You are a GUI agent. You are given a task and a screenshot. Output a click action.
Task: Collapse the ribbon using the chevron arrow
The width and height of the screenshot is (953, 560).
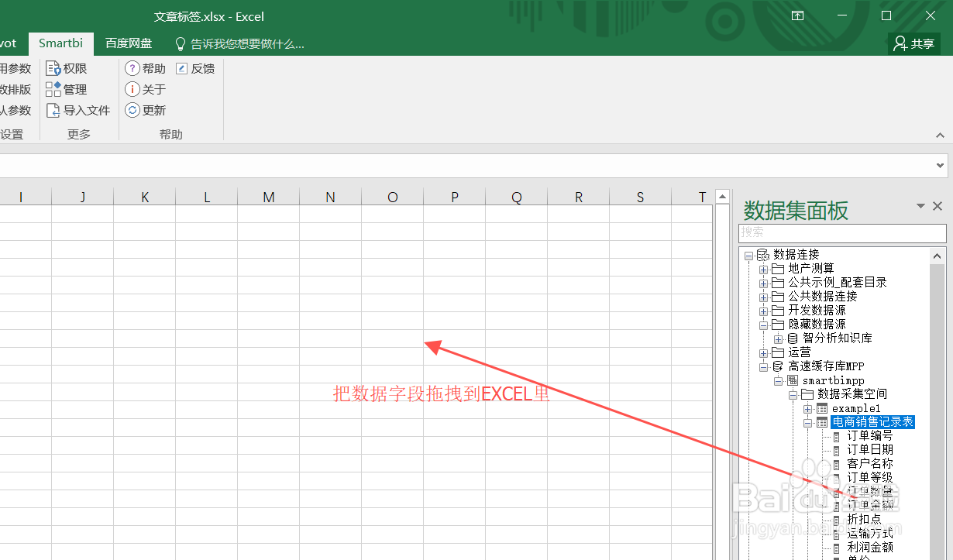(x=941, y=135)
